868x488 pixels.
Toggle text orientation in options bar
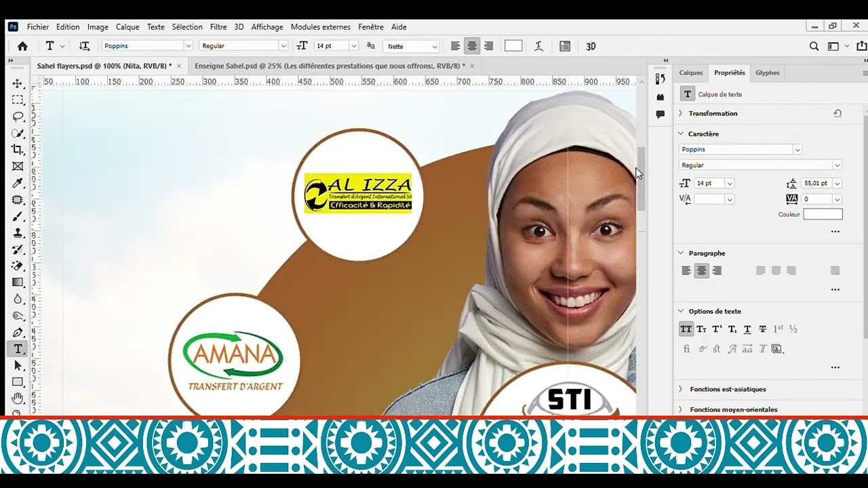(x=84, y=46)
